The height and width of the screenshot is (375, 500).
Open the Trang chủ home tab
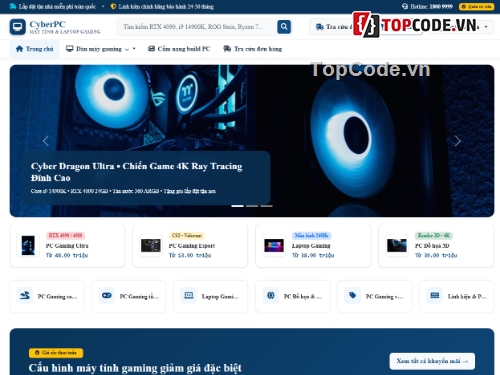click(x=35, y=49)
